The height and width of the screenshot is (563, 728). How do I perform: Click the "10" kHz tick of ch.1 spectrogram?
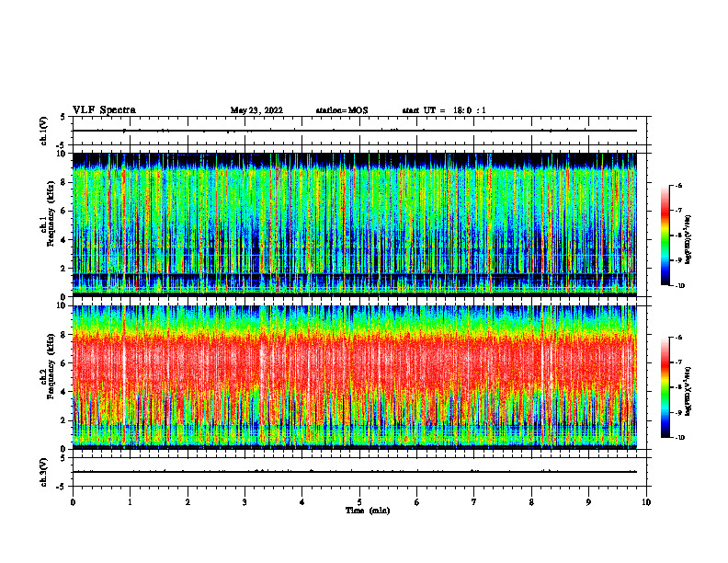click(x=62, y=154)
